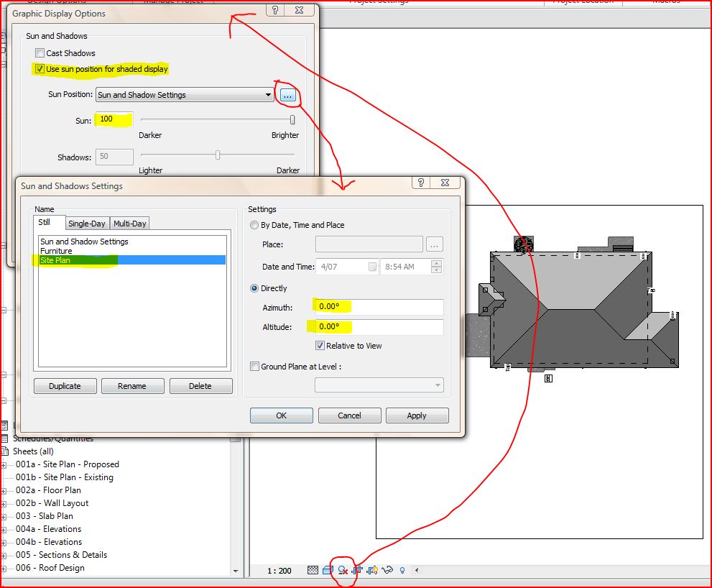712x588 pixels.
Task: Click the Sun value field showing 100
Action: (x=114, y=119)
